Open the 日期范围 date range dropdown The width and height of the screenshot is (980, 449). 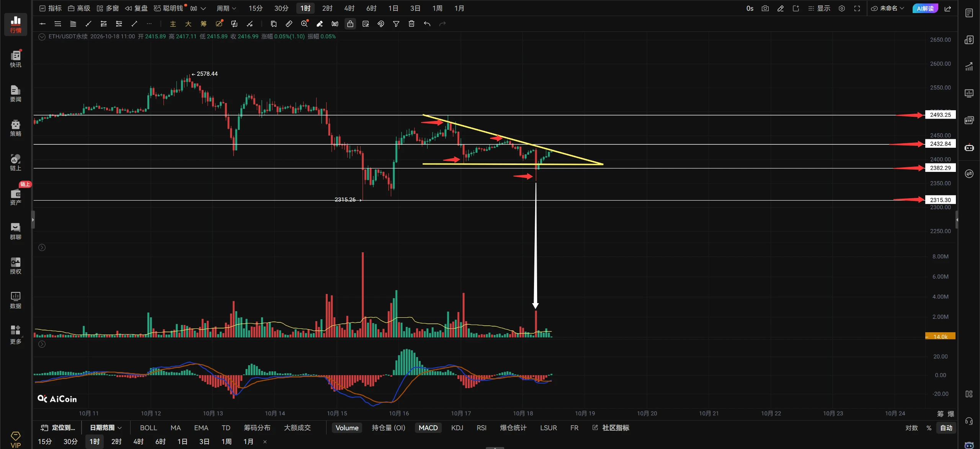click(106, 428)
